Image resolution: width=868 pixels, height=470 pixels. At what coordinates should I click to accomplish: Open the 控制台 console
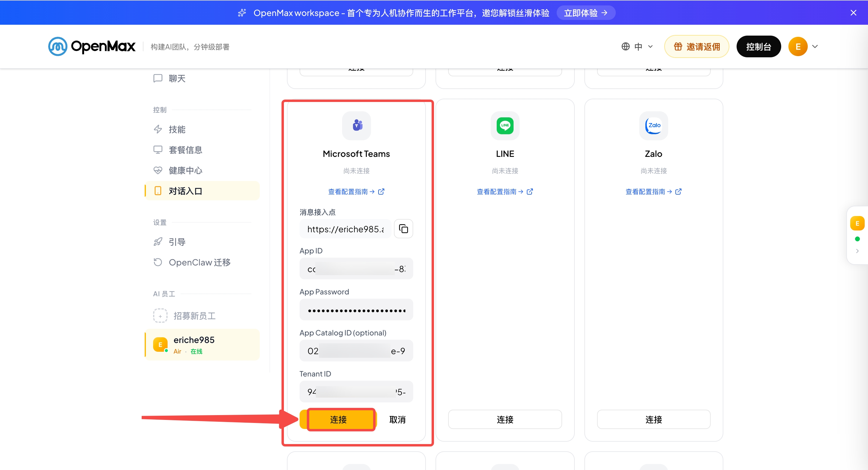(x=759, y=46)
